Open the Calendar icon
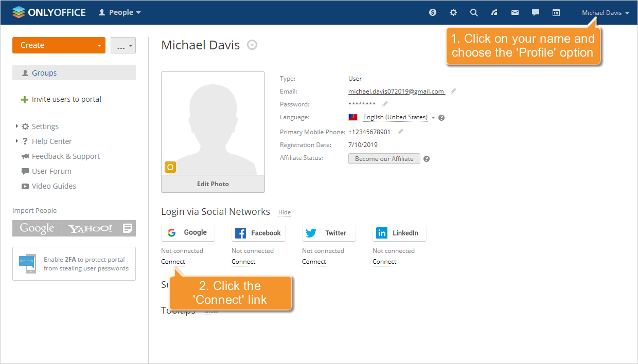Screen dimensions: 638x364 click(x=556, y=12)
